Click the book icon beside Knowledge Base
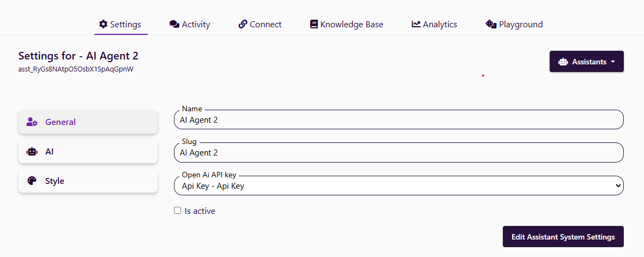 [x=314, y=24]
